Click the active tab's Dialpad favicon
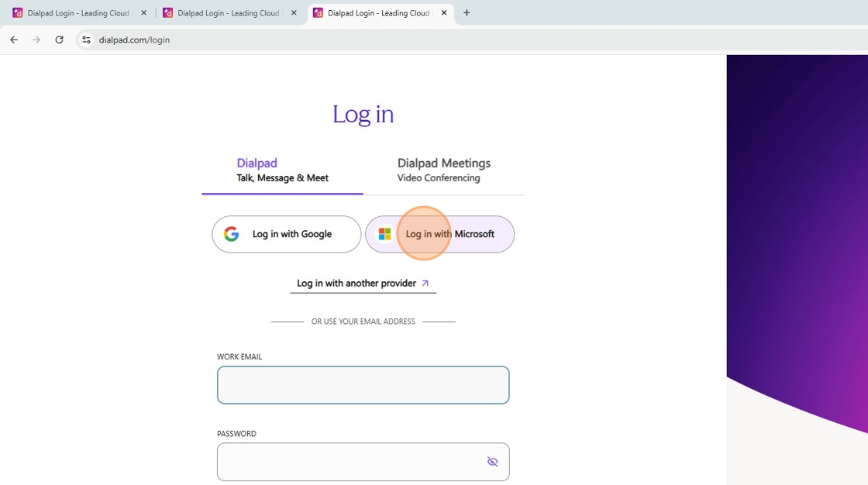This screenshot has height=485, width=868. tap(318, 12)
